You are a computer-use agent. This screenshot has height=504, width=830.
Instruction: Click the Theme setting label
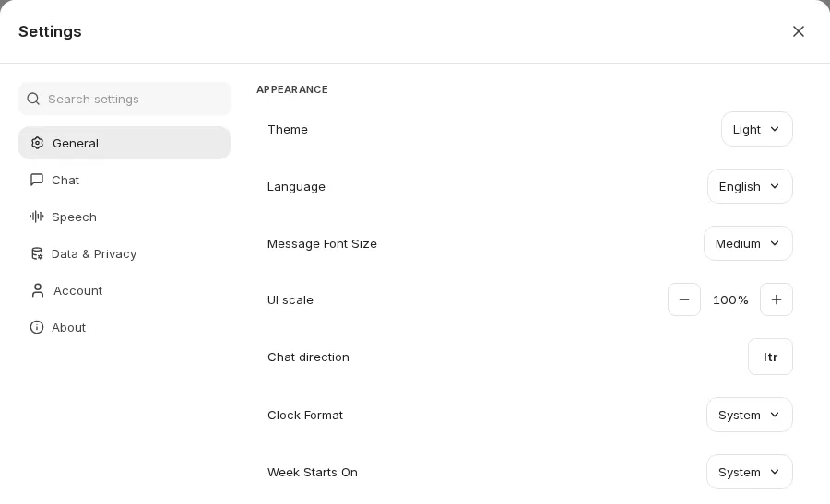(x=288, y=130)
